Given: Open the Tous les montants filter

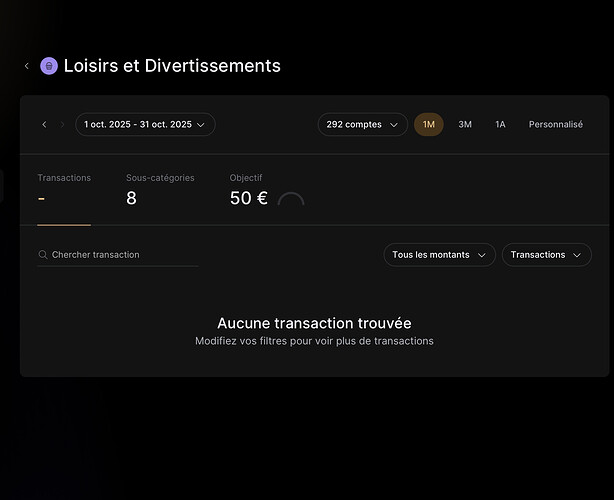Looking at the screenshot, I should click(439, 255).
